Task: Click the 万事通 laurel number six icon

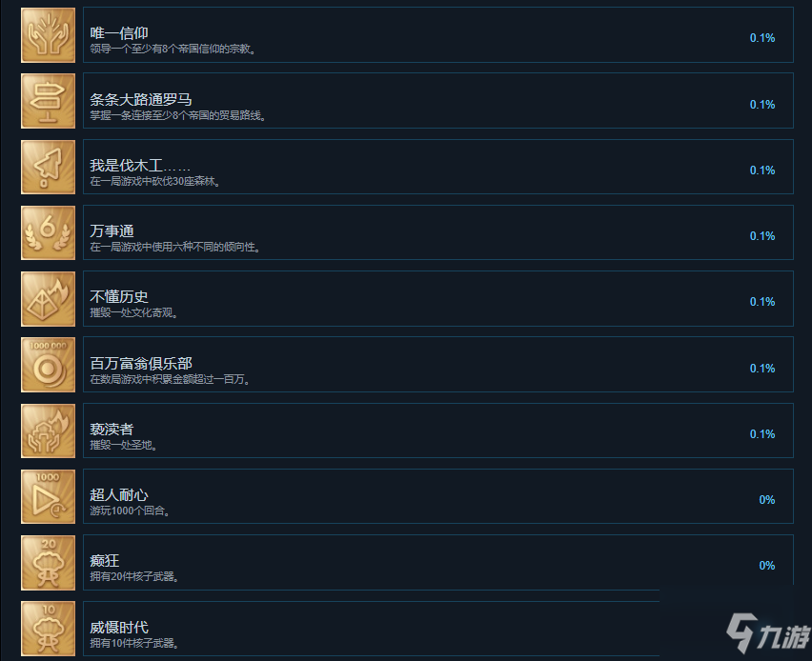Action: [x=49, y=233]
